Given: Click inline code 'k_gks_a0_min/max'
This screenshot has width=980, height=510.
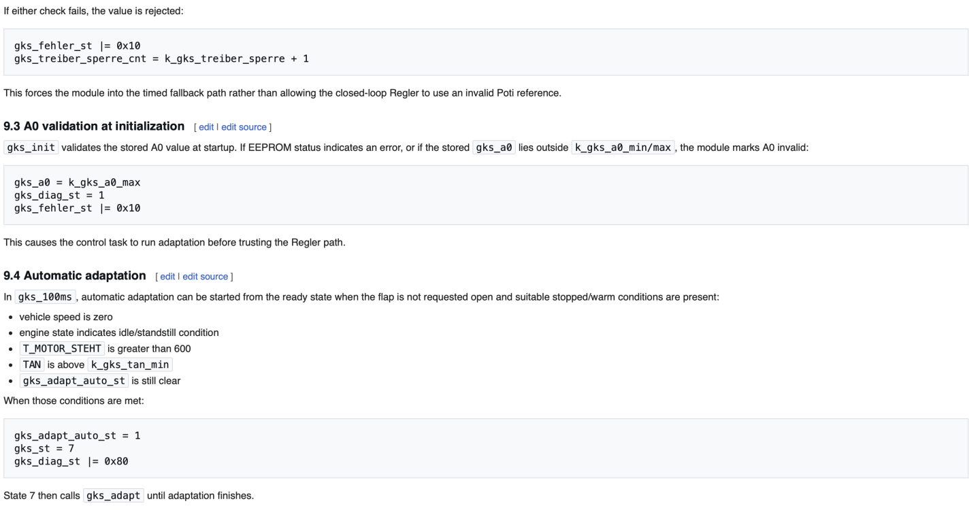Looking at the screenshot, I should pyautogui.click(x=623, y=148).
